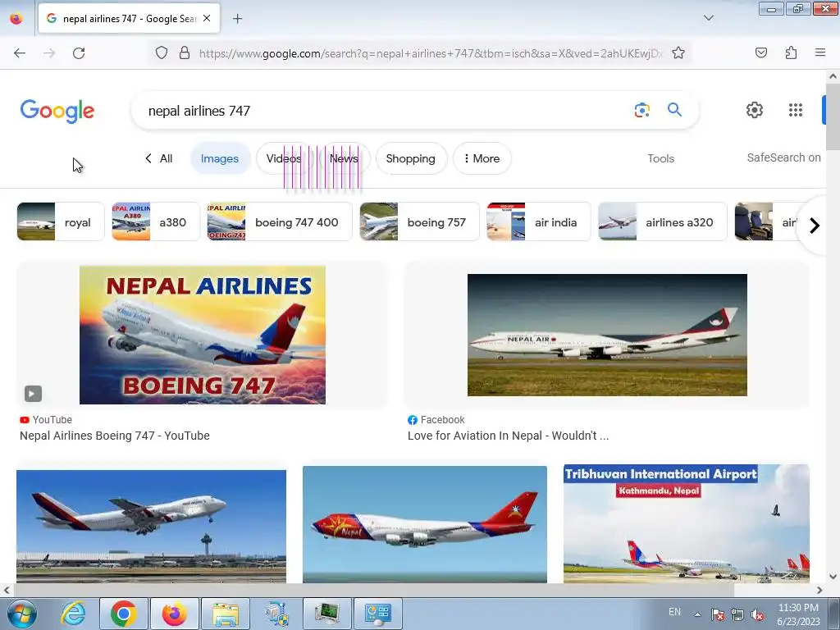Open the network tray icon
Image resolution: width=840 pixels, height=630 pixels.
click(737, 614)
